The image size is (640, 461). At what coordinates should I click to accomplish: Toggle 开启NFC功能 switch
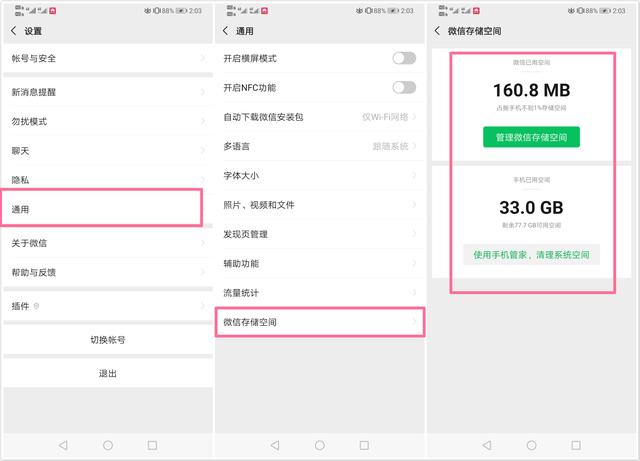click(404, 87)
